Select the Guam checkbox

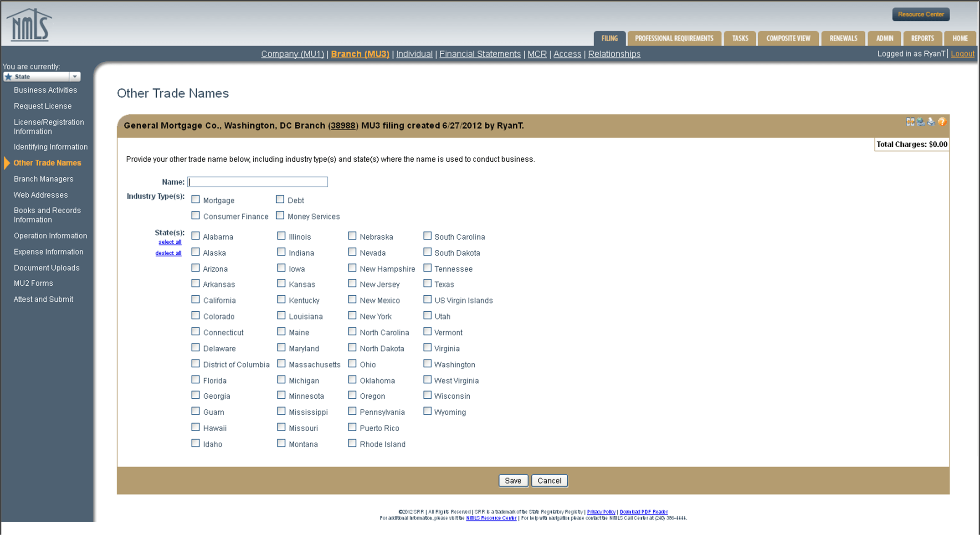click(195, 412)
